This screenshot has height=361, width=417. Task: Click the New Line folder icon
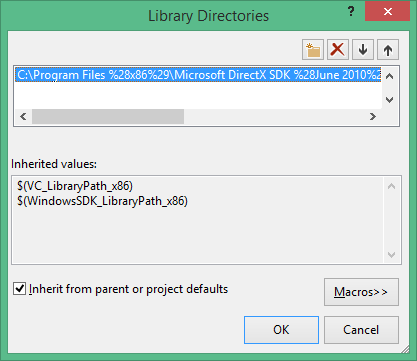coord(313,50)
